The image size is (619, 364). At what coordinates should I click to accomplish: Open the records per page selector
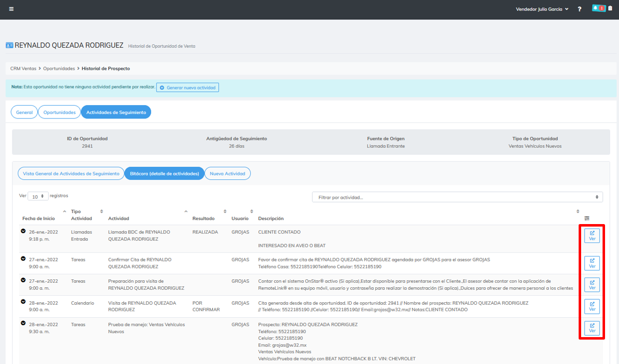[x=38, y=196]
